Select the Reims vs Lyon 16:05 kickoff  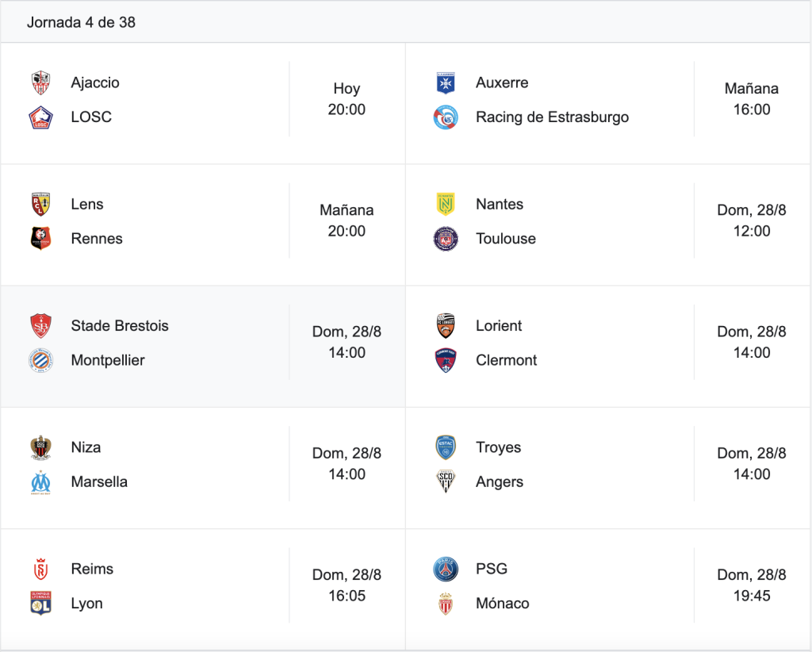[x=347, y=585]
